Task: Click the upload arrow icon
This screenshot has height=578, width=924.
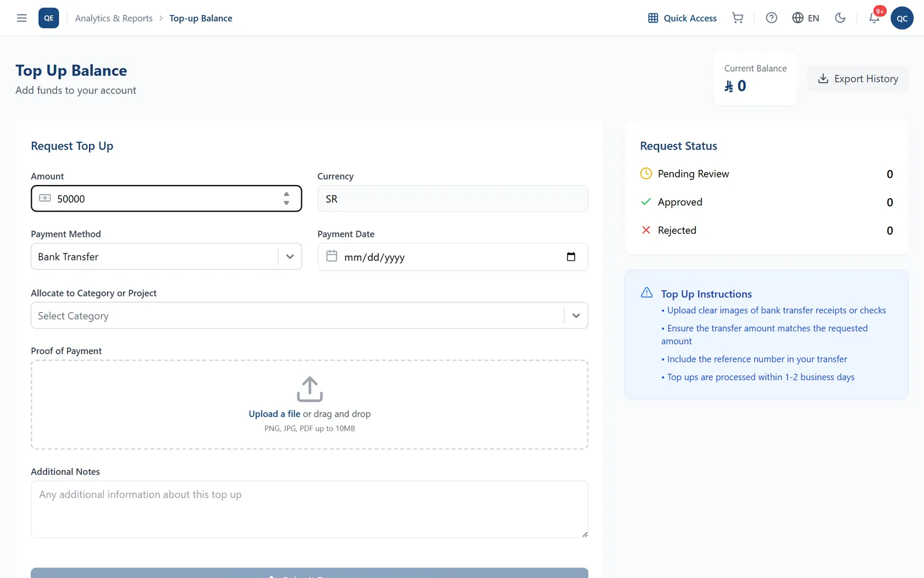Action: pyautogui.click(x=310, y=390)
